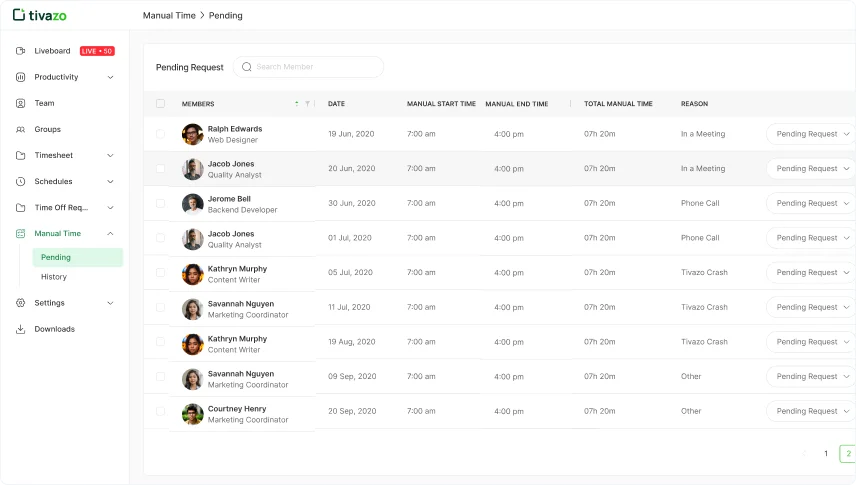This screenshot has height=485, width=856.
Task: Open the History submenu item
Action: pyautogui.click(x=54, y=277)
